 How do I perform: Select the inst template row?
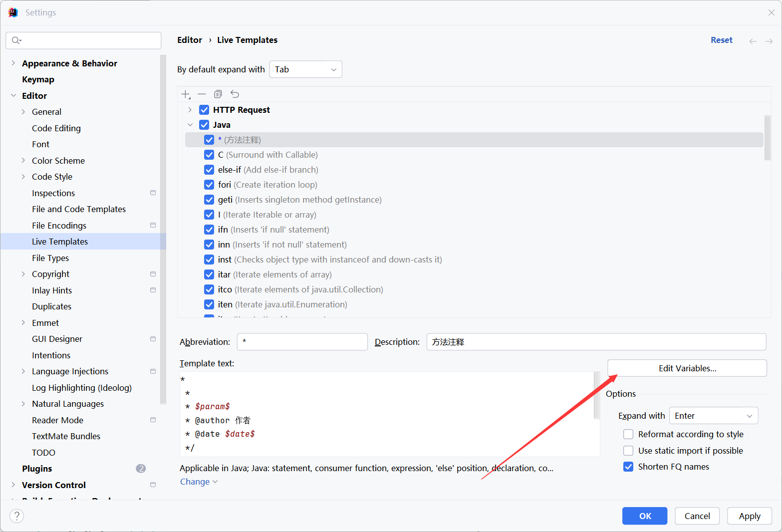(x=474, y=260)
